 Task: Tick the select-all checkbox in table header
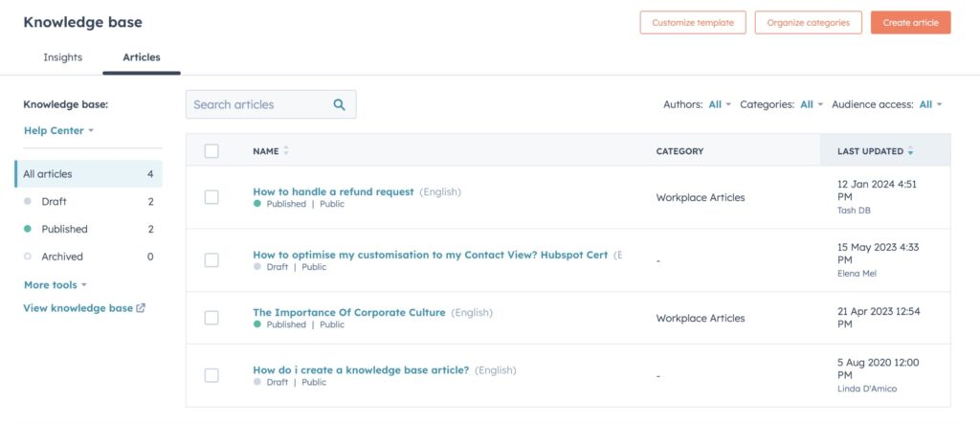point(212,151)
